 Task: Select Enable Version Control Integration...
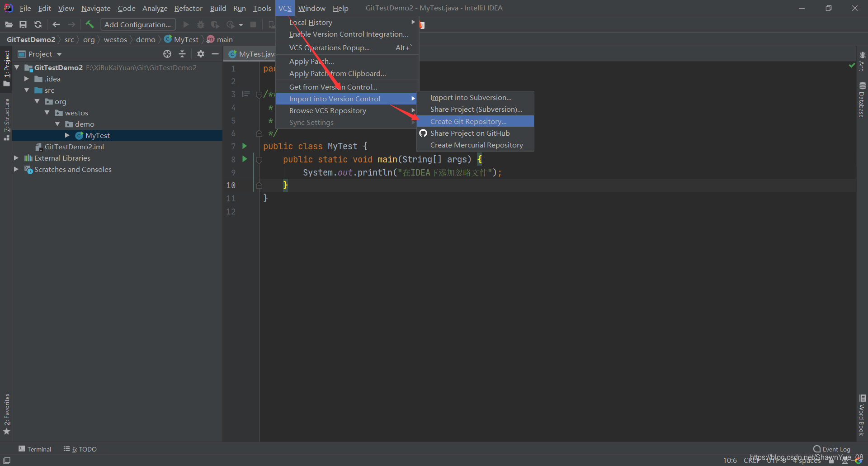coord(347,34)
